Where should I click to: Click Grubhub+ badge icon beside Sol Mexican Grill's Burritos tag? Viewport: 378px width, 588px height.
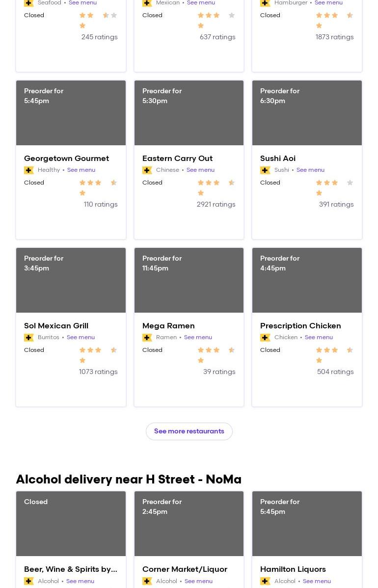[x=29, y=338]
